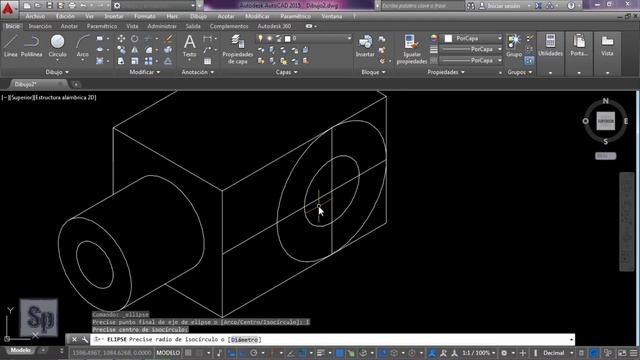Click the Erase (Borrar) pencil icon
The height and width of the screenshot is (360, 640).
tap(168, 39)
